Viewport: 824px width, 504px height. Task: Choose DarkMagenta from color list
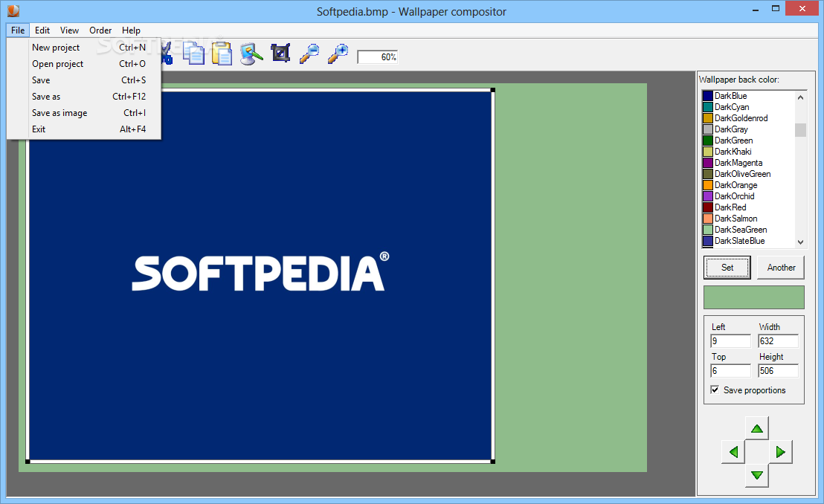click(748, 162)
